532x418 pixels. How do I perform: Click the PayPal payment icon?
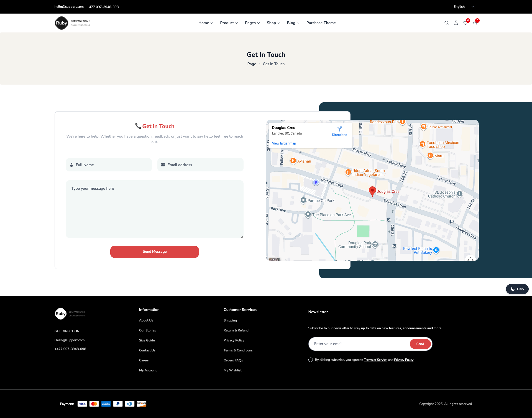coord(118,404)
